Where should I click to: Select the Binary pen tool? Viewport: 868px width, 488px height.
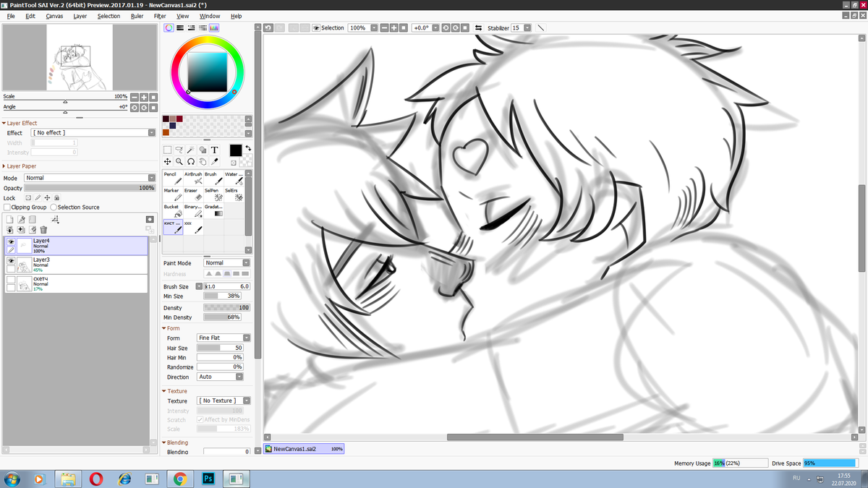click(x=192, y=210)
